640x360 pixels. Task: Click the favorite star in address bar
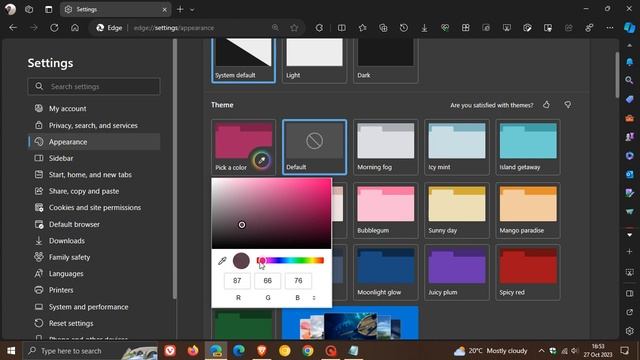click(294, 28)
